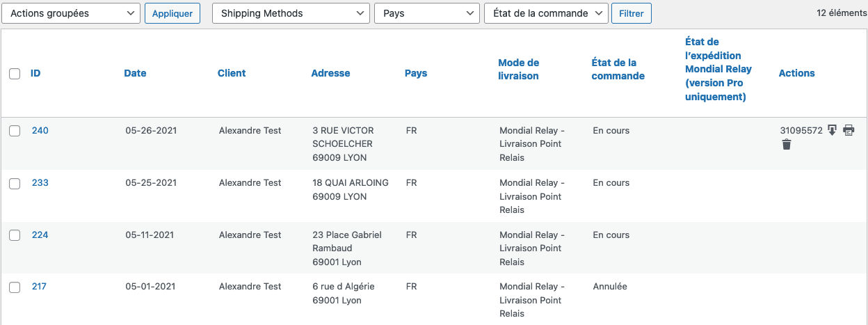Download label icon for order 240
The image size is (868, 325).
click(x=833, y=130)
